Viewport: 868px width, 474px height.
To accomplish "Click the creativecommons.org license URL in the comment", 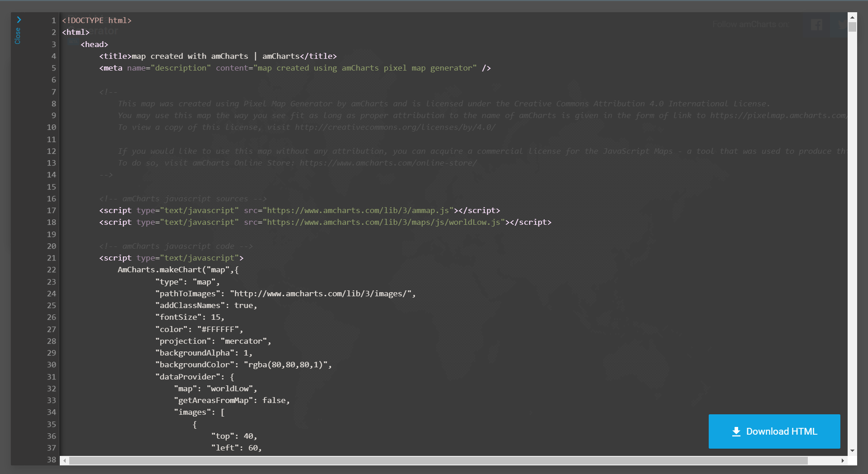I will (395, 127).
